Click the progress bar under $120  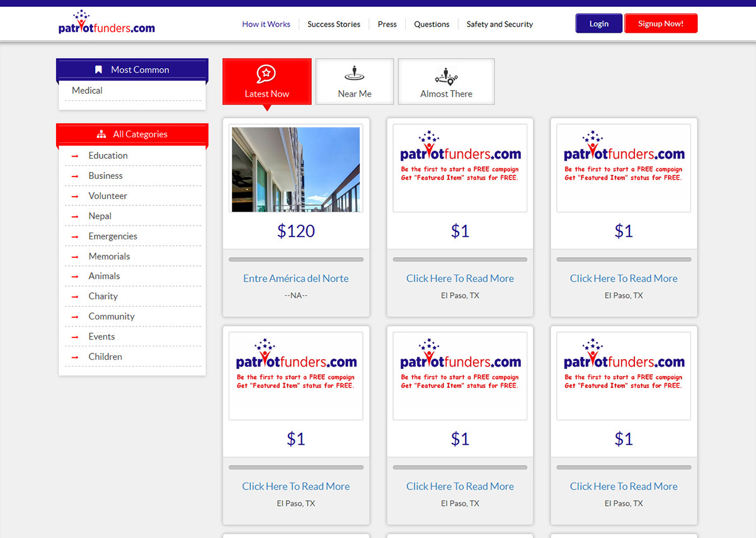point(296,260)
